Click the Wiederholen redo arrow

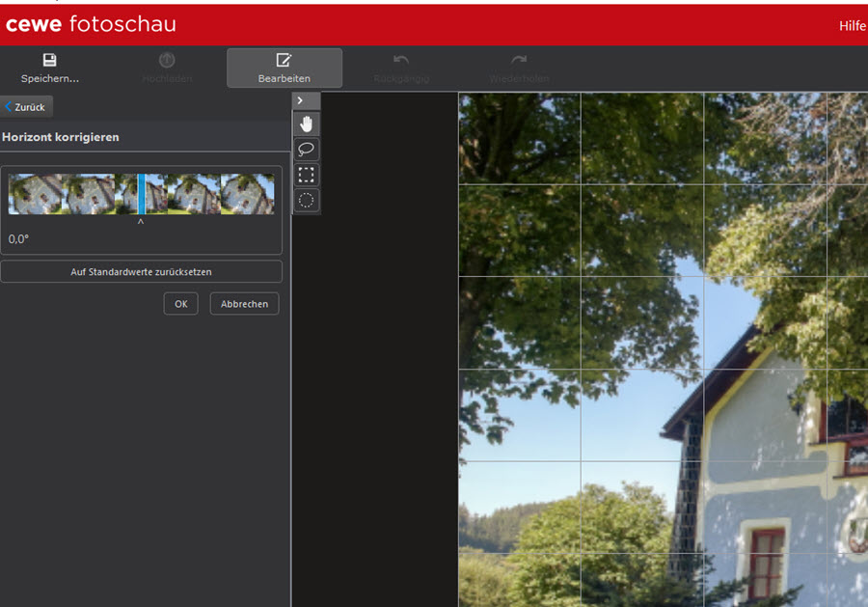[519, 59]
